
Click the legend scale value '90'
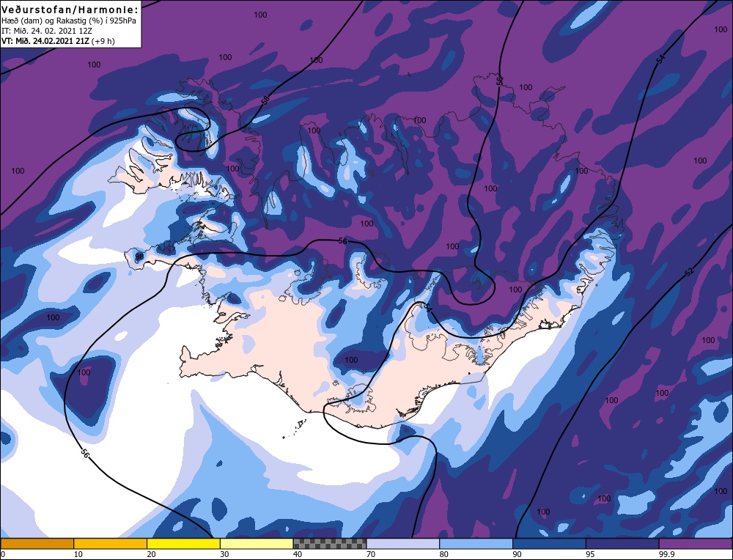pyautogui.click(x=517, y=554)
